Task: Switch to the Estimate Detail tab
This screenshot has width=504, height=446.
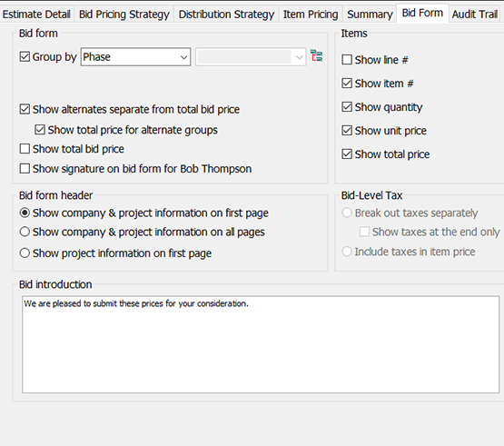Action: point(36,15)
